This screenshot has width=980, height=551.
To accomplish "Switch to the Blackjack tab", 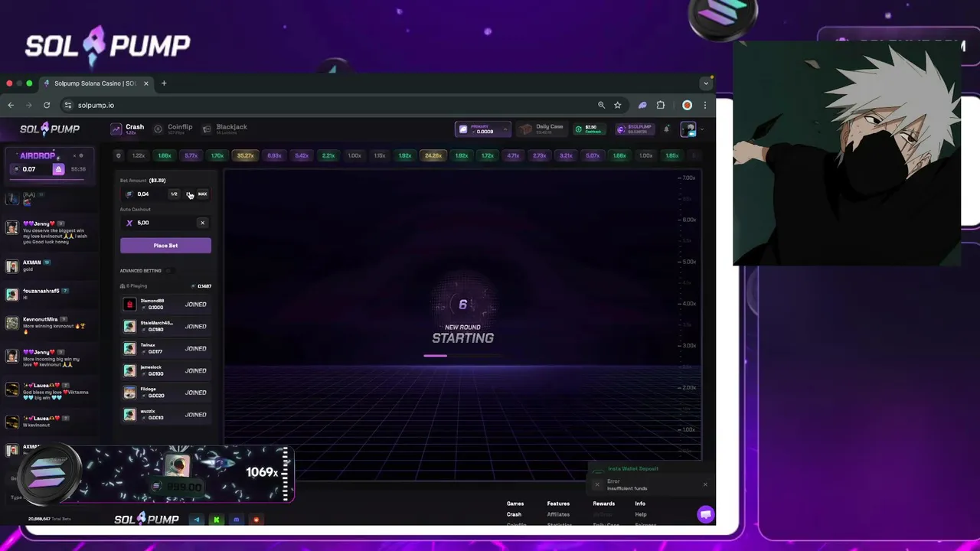I will pyautogui.click(x=224, y=129).
